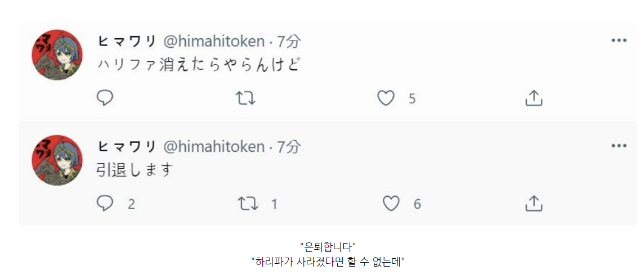Open @himahitoken handle on the first tweet

(213, 41)
